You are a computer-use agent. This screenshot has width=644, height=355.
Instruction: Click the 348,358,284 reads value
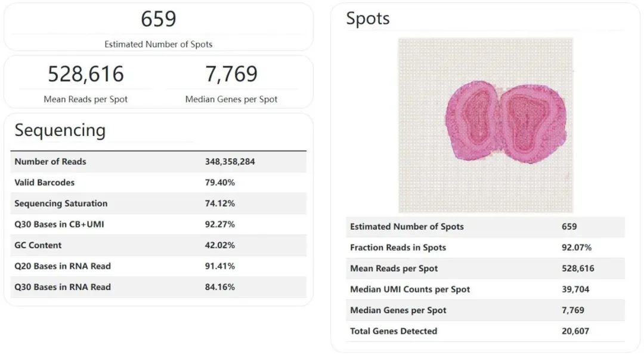click(x=230, y=162)
